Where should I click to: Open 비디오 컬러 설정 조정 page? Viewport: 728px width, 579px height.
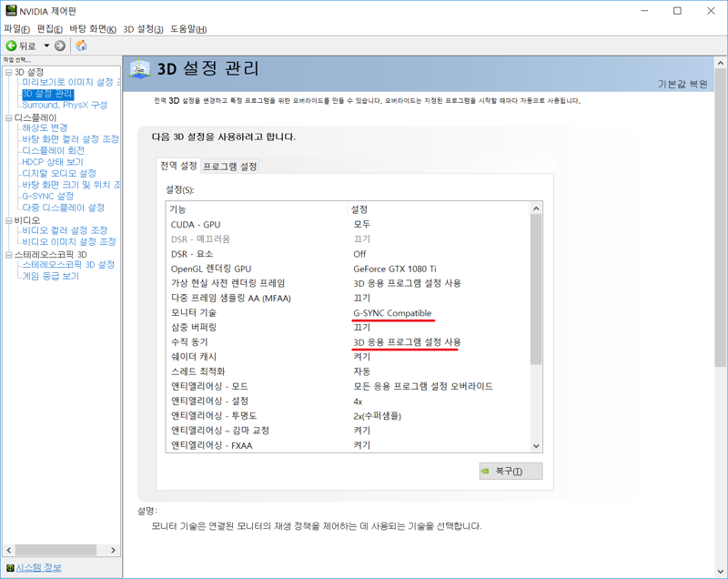[65, 230]
